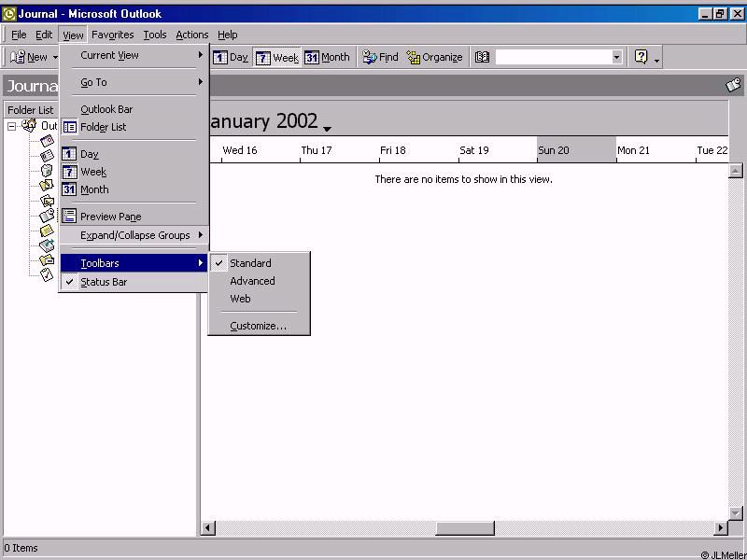The height and width of the screenshot is (560, 747).
Task: Open the Tools menu
Action: [155, 35]
